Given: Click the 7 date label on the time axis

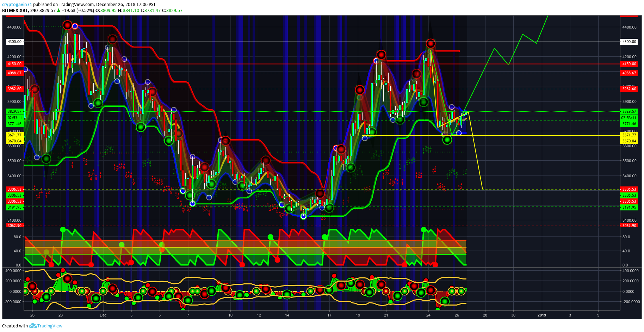Looking at the screenshot, I should click(188, 315).
